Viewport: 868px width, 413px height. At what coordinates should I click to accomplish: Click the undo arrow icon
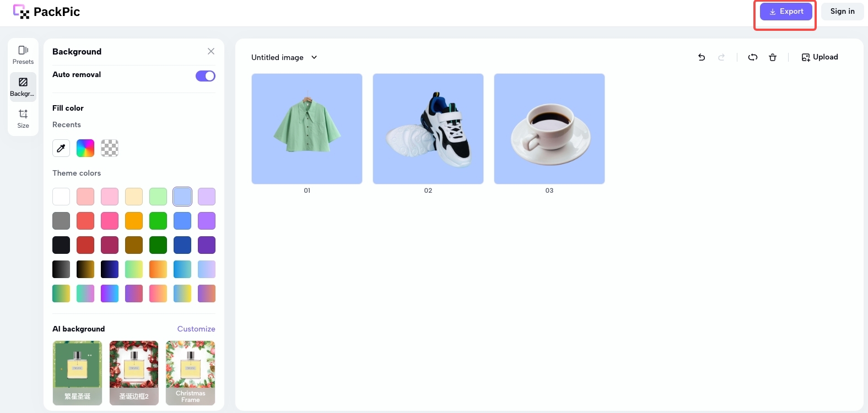pos(702,57)
